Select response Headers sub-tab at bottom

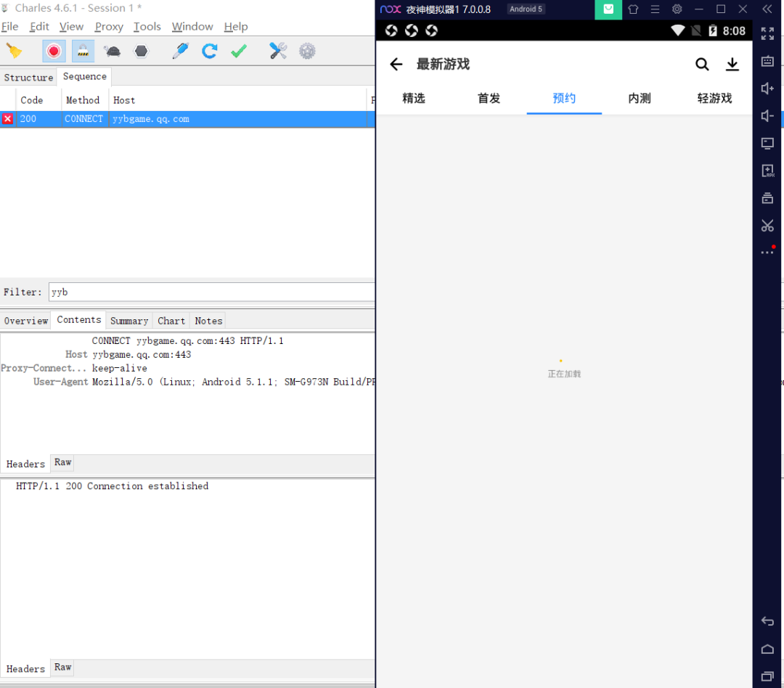coord(25,669)
